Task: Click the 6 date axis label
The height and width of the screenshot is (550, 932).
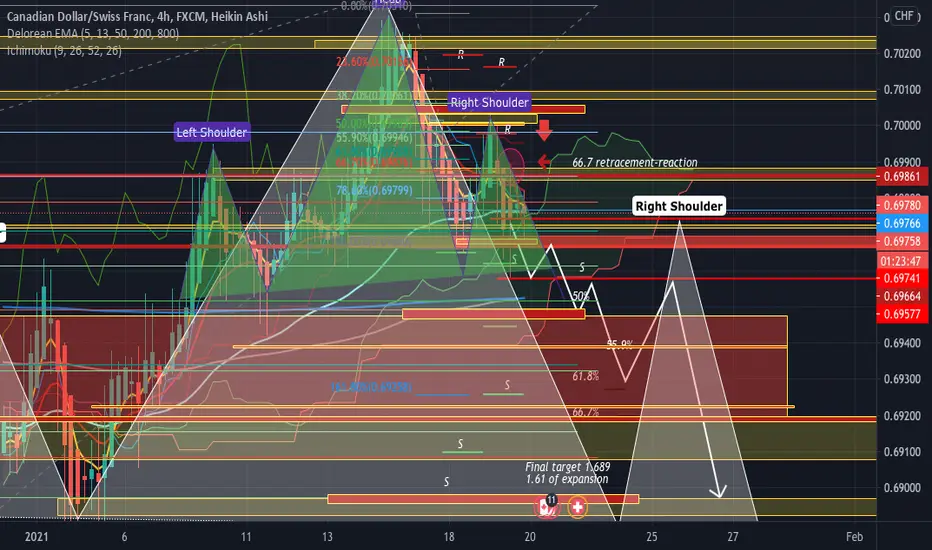Action: point(124,537)
